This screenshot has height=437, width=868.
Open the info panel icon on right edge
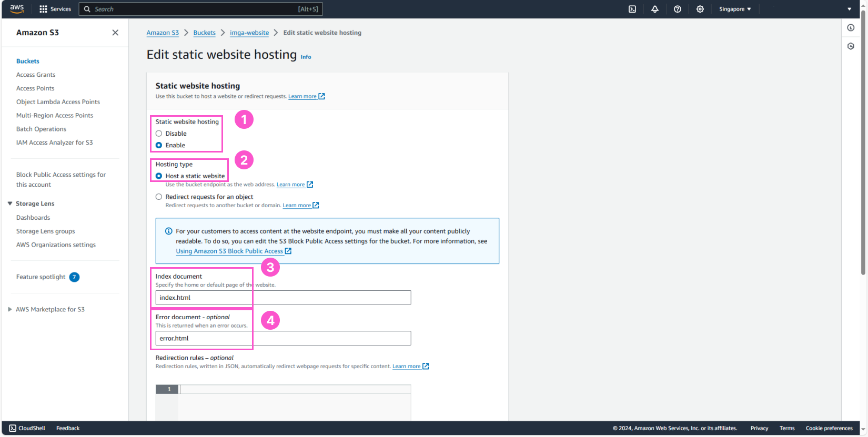[x=851, y=27]
